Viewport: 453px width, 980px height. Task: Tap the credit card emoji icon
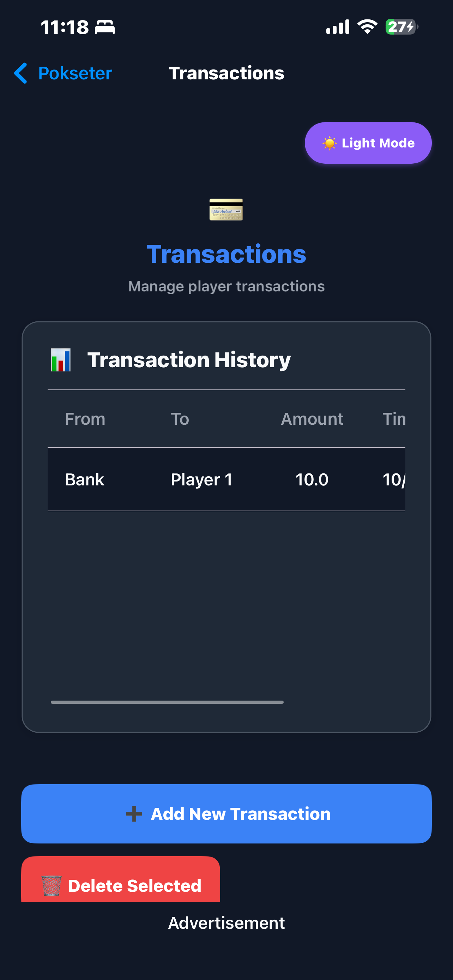click(x=226, y=209)
